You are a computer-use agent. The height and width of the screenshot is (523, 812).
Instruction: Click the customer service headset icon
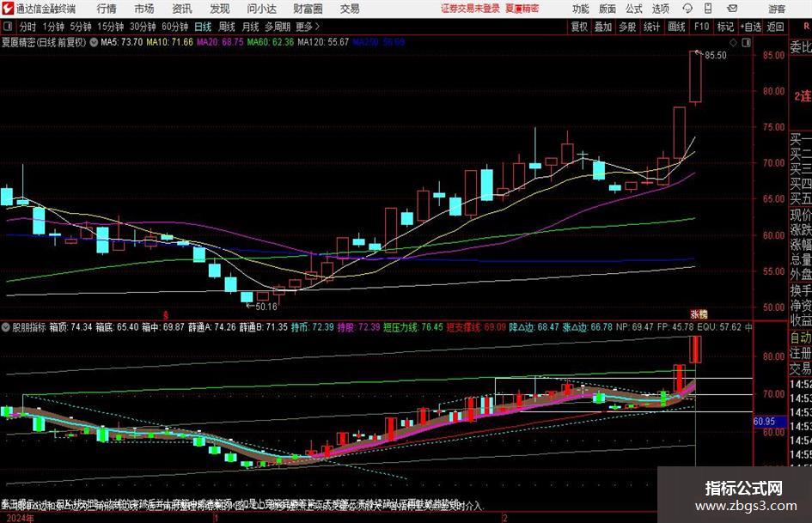pos(687,9)
